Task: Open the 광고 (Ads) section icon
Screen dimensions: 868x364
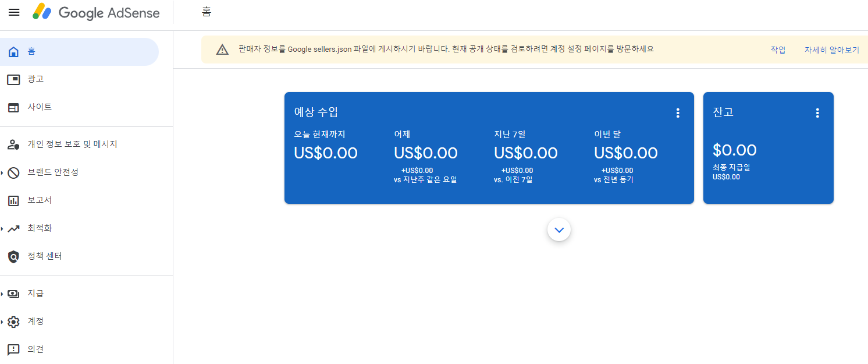Action: click(13, 79)
